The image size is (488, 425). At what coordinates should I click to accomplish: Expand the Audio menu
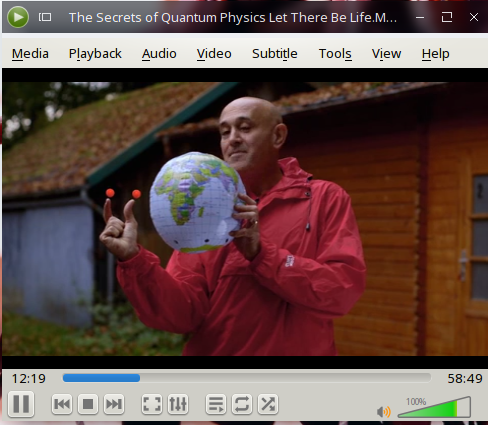tap(159, 54)
